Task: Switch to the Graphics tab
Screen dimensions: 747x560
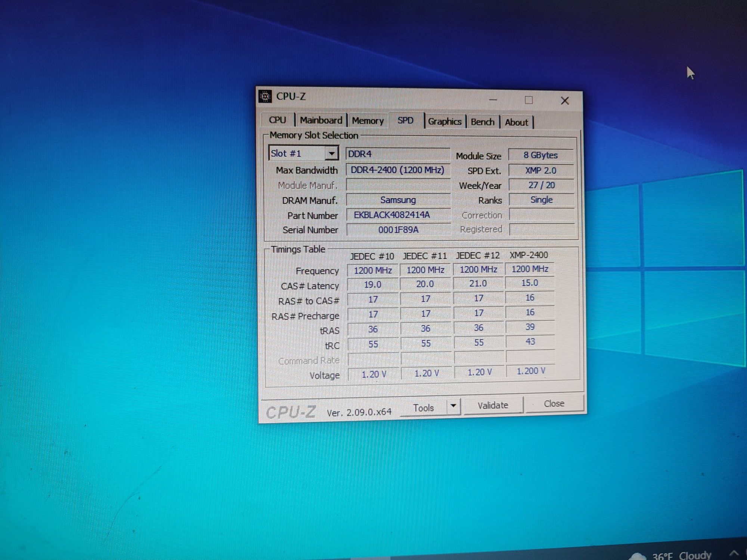Action: [444, 121]
